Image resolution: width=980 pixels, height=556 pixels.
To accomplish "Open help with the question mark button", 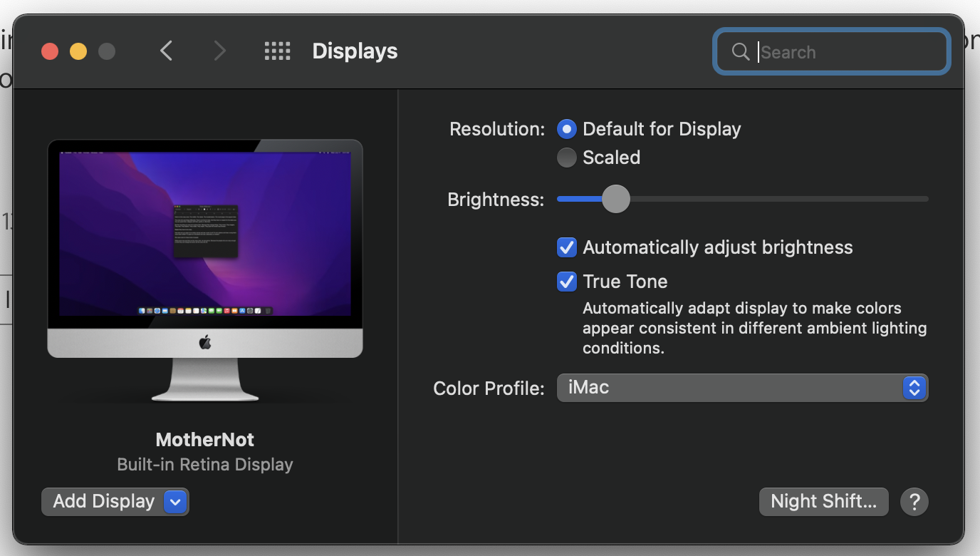I will click(914, 502).
